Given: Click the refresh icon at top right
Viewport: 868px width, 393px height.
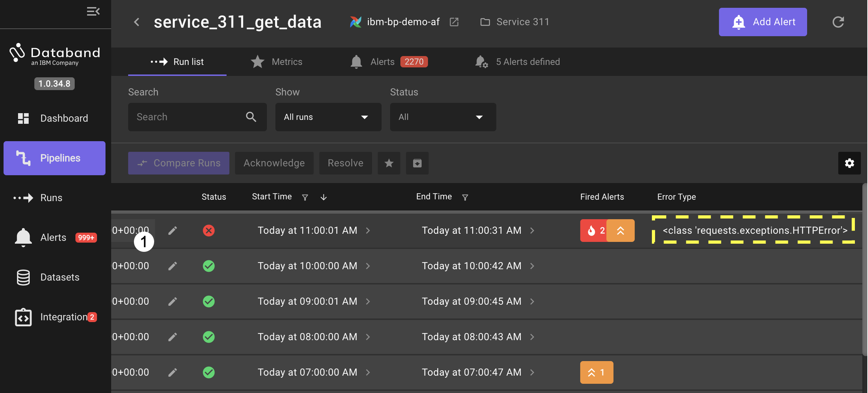Looking at the screenshot, I should point(838,22).
